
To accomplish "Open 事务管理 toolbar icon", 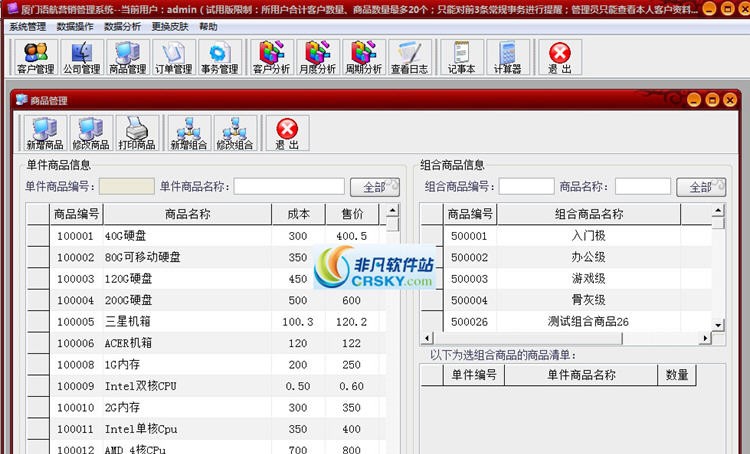I will pos(220,57).
